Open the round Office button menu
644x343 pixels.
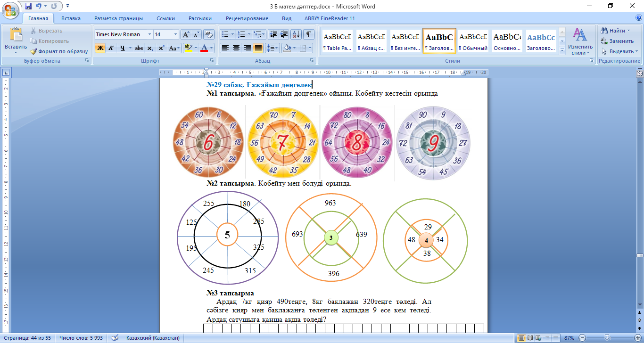coord(10,9)
